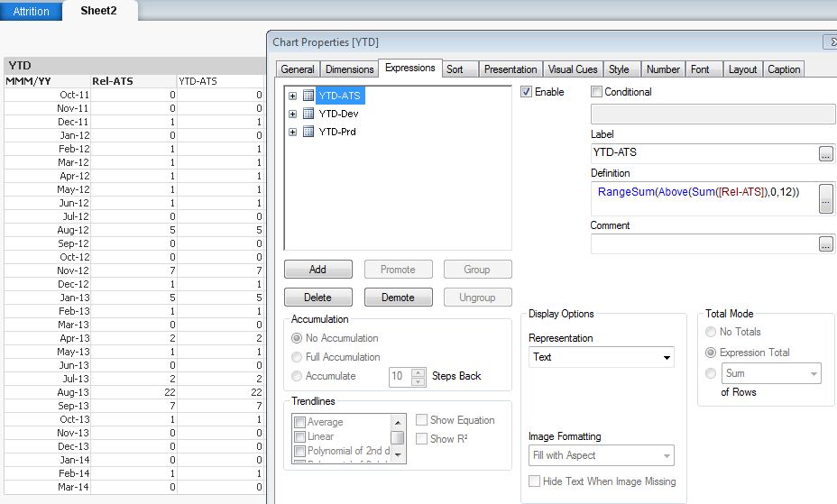Switch to the Layout tab
The height and width of the screenshot is (504, 837).
click(742, 69)
